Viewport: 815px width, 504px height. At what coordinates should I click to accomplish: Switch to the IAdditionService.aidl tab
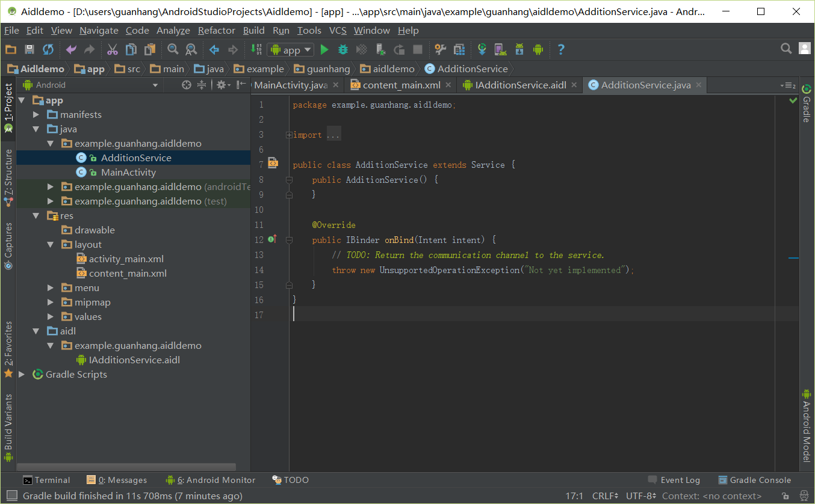(x=520, y=85)
